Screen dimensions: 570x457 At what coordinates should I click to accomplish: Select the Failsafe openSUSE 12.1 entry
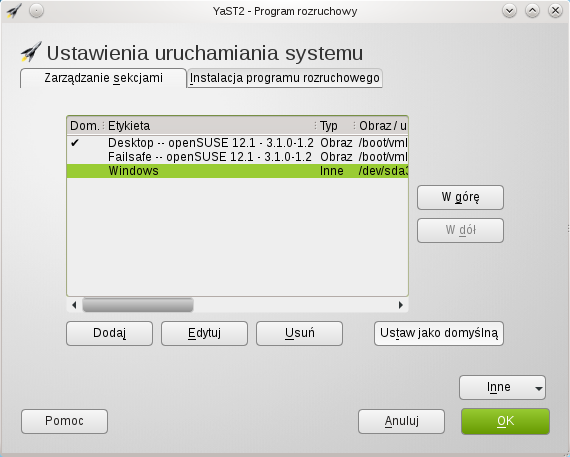point(237,157)
